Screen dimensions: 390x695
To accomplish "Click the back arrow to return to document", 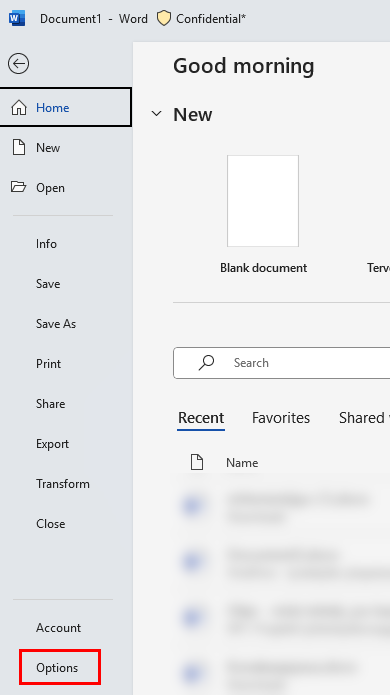I will 19,63.
